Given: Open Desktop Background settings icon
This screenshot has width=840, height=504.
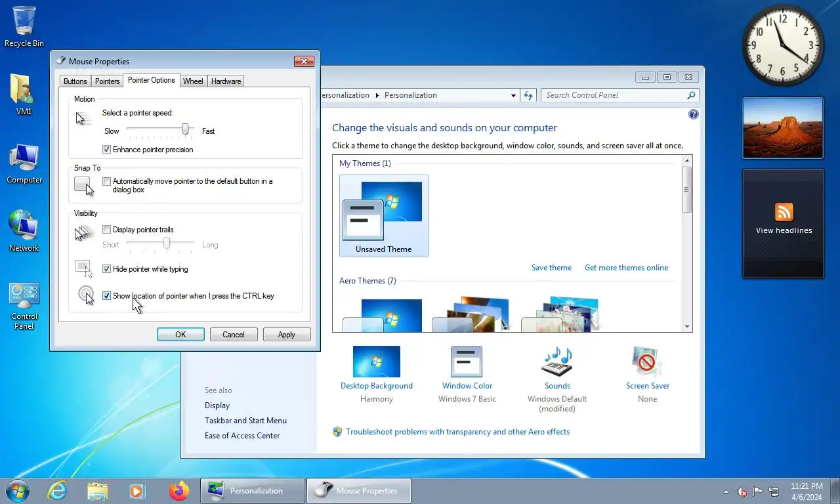Looking at the screenshot, I should pyautogui.click(x=377, y=362).
